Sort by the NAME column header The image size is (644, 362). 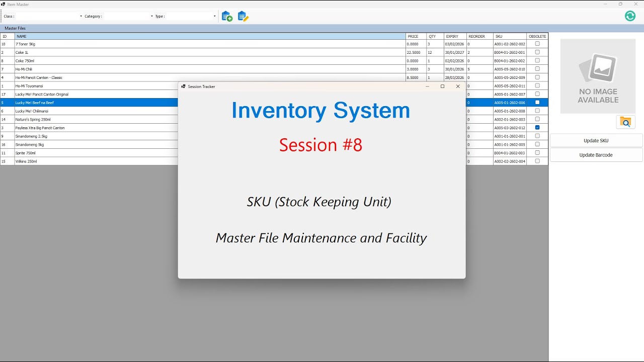point(210,36)
